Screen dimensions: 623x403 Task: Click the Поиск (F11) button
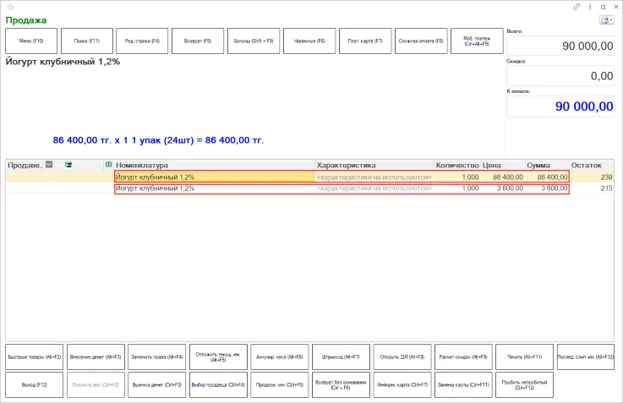[x=87, y=41]
